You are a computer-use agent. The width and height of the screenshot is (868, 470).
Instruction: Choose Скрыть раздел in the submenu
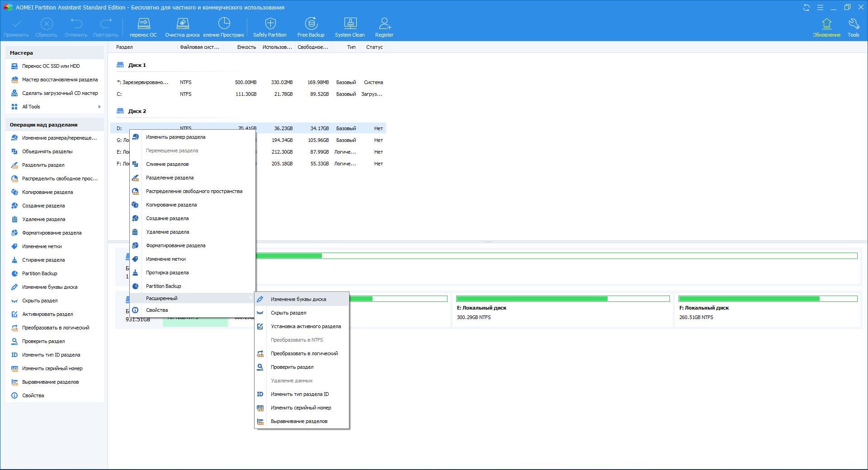288,313
